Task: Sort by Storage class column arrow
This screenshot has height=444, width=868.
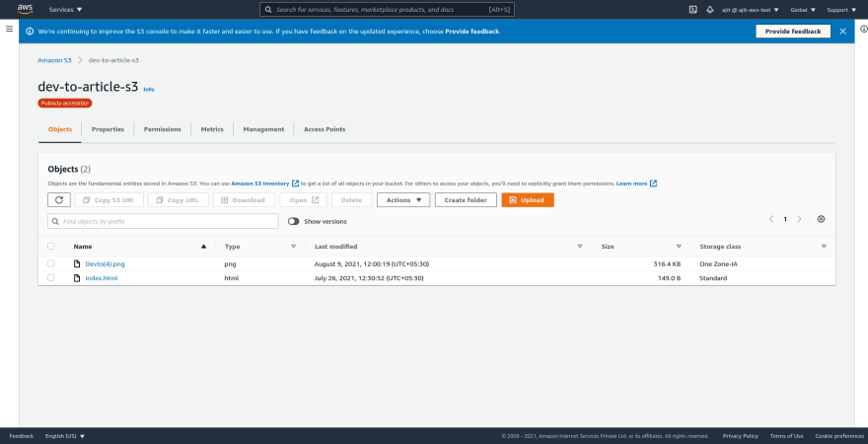Action: (x=824, y=247)
